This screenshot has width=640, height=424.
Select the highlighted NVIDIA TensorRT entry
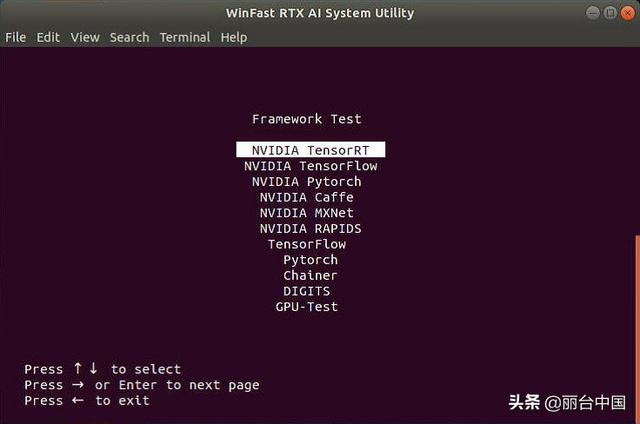coord(311,150)
